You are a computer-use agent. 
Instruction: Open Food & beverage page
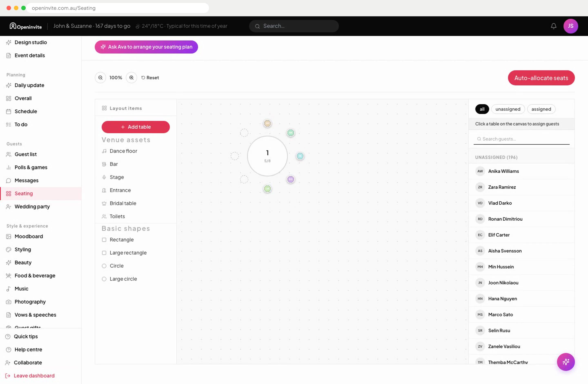(41, 276)
